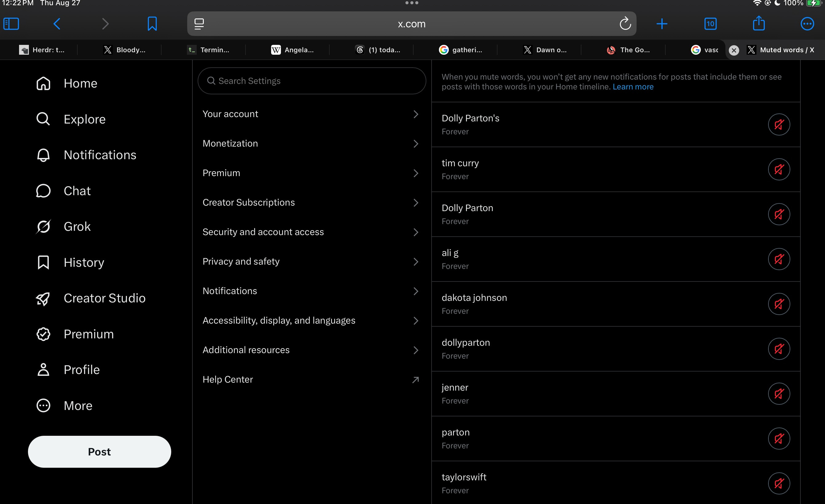The height and width of the screenshot is (504, 825).
Task: Switch to the gatheri... Google tab
Action: click(461, 50)
